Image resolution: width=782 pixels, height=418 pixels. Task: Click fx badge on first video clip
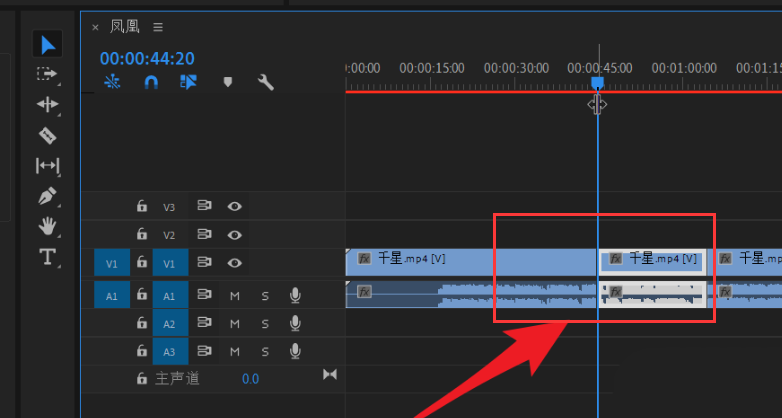pyautogui.click(x=364, y=258)
